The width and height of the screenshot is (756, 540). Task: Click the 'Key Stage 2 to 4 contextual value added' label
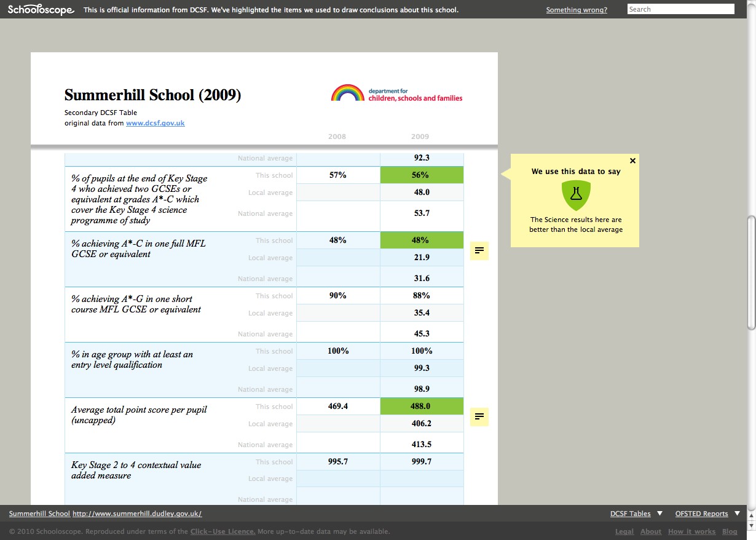(x=136, y=470)
